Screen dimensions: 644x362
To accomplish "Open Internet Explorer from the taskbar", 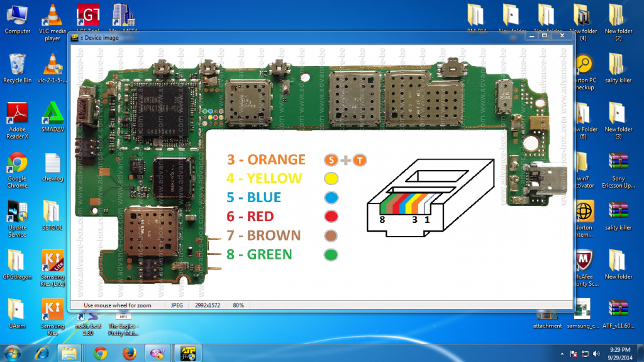I will [x=43, y=353].
